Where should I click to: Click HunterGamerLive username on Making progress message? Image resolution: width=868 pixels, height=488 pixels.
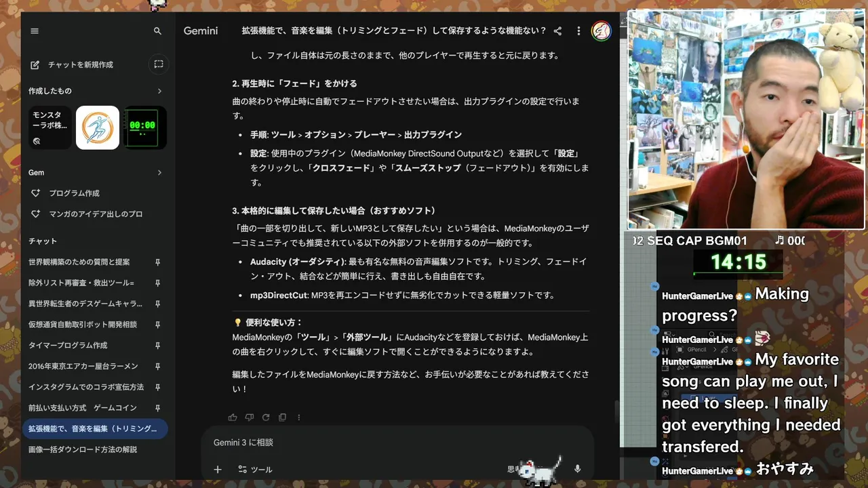coord(697,296)
